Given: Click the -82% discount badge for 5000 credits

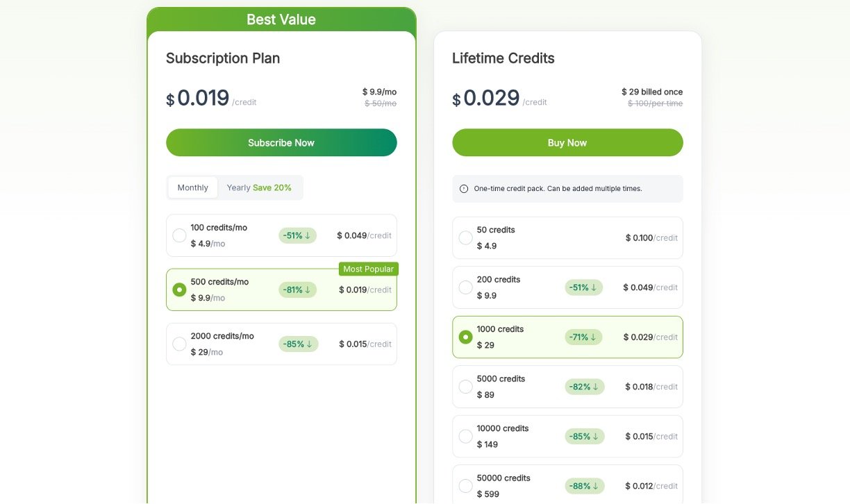Looking at the screenshot, I should pos(584,387).
